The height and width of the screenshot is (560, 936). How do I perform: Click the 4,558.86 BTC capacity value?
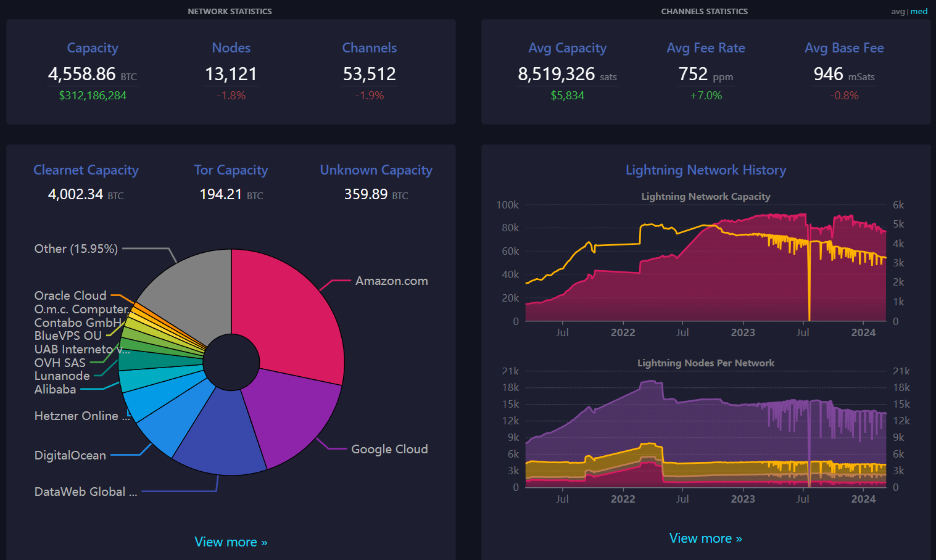click(93, 74)
